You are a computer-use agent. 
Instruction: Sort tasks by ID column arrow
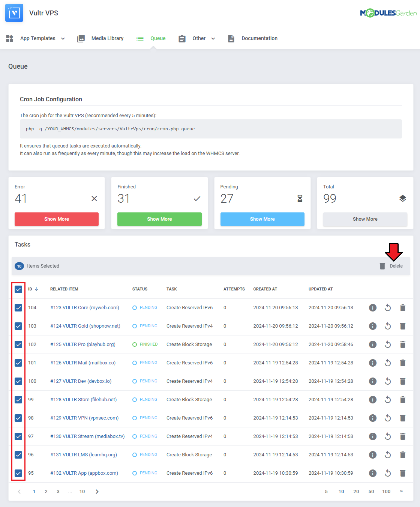(36, 289)
